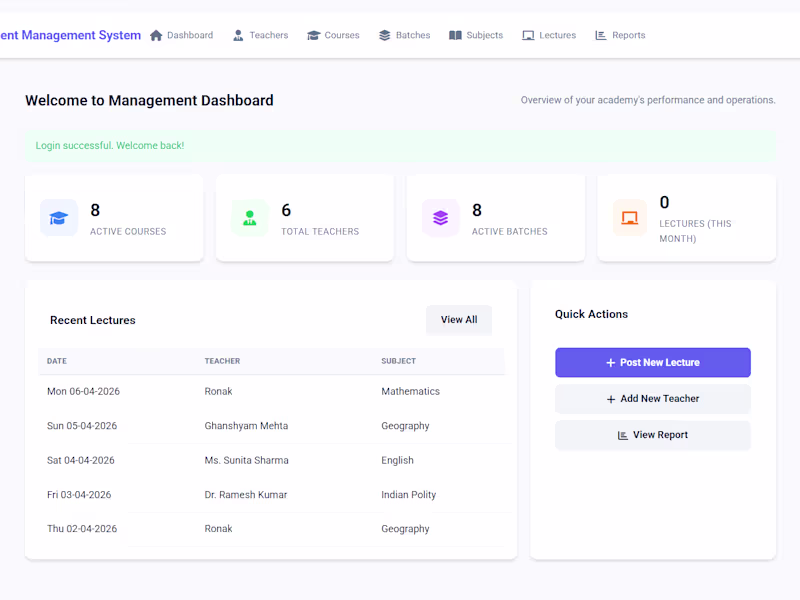The image size is (800, 600).
Task: Open the Reports nav item
Action: coord(620,35)
